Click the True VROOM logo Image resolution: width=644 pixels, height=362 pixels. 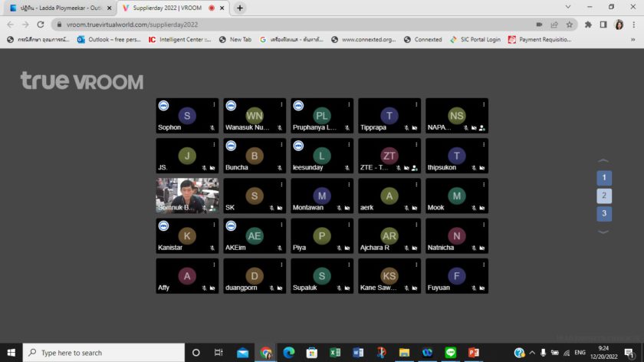click(x=81, y=81)
